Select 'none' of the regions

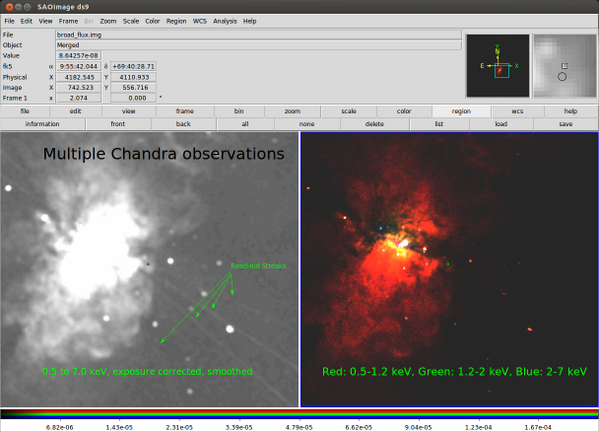(x=307, y=124)
